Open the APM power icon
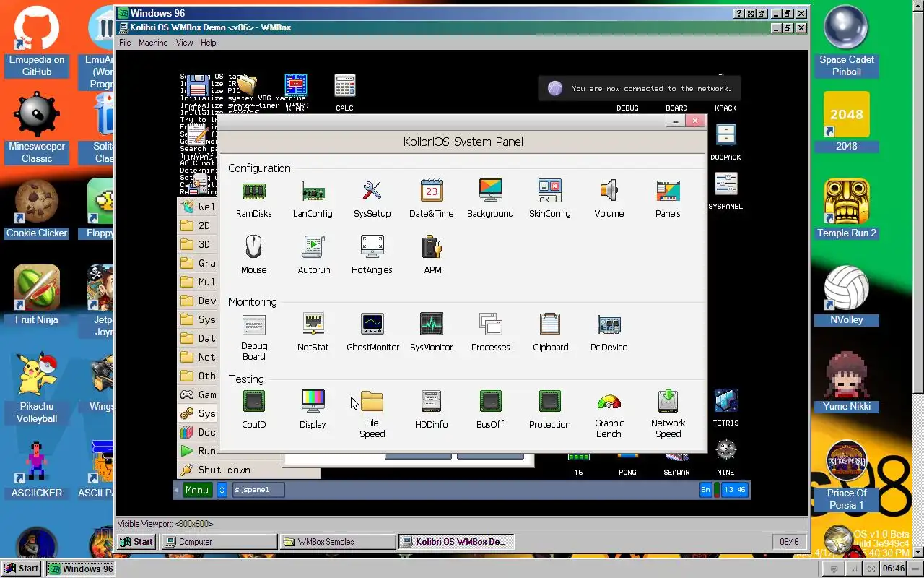This screenshot has height=578, width=924. coord(432,246)
